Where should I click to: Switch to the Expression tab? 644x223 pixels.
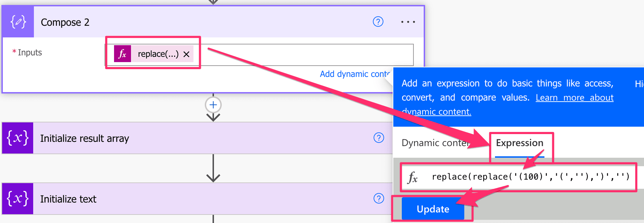click(x=520, y=143)
